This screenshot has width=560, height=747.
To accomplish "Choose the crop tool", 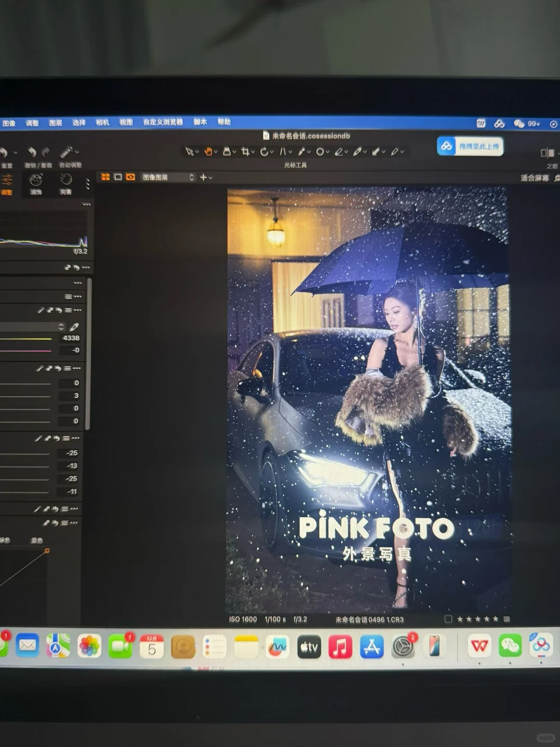I will (x=245, y=151).
